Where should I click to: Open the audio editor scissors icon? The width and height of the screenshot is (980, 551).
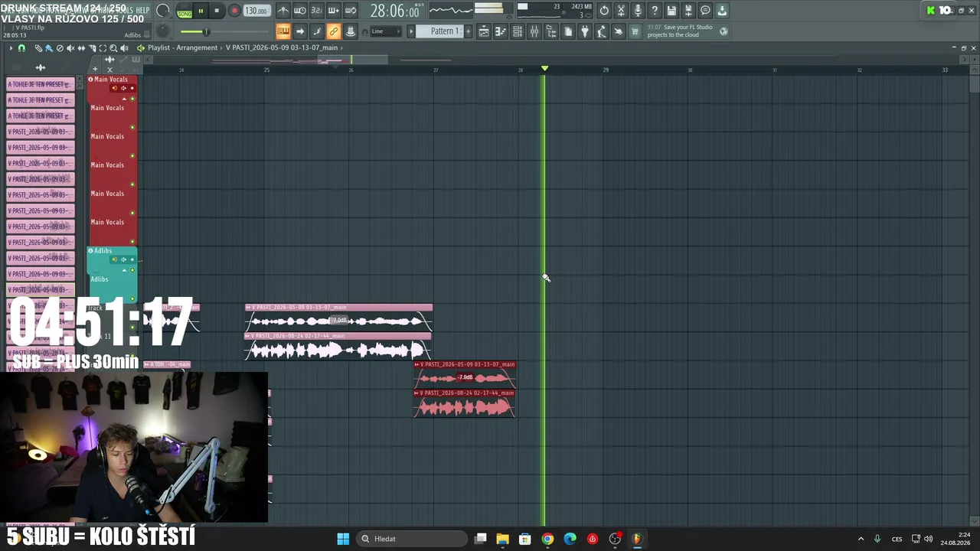pos(621,11)
